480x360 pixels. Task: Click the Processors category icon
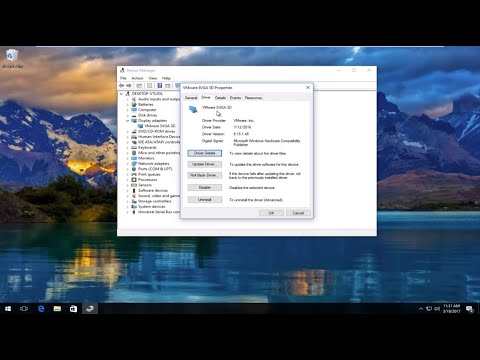point(134,180)
